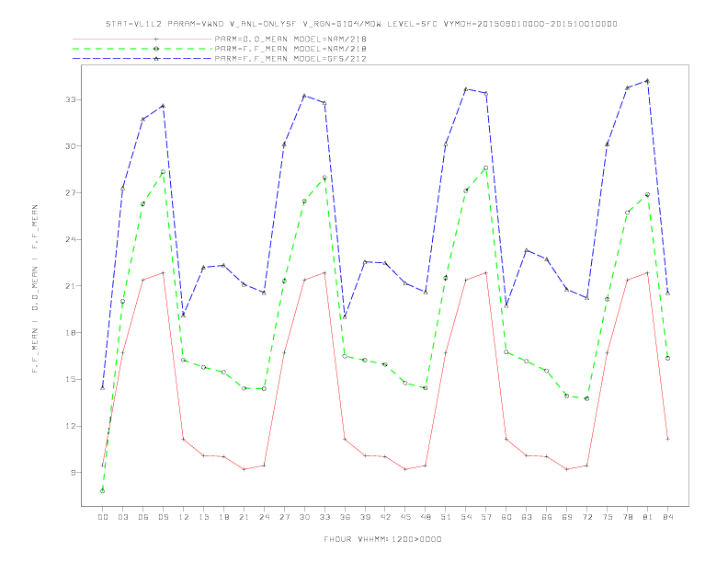Click blue GFS triangle data point at hour 00
This screenshot has width=728, height=563.
[x=103, y=388]
